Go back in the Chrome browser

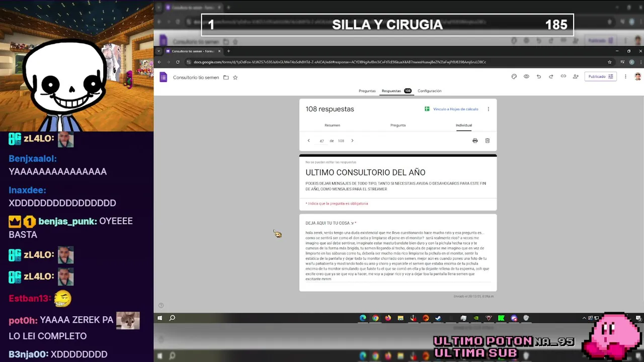[x=159, y=62]
